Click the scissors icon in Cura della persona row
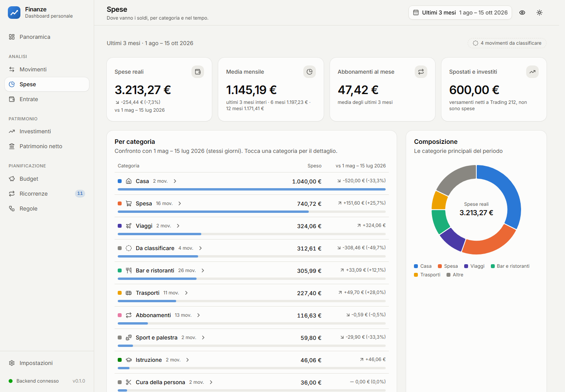Image resolution: width=565 pixels, height=392 pixels. tap(129, 382)
